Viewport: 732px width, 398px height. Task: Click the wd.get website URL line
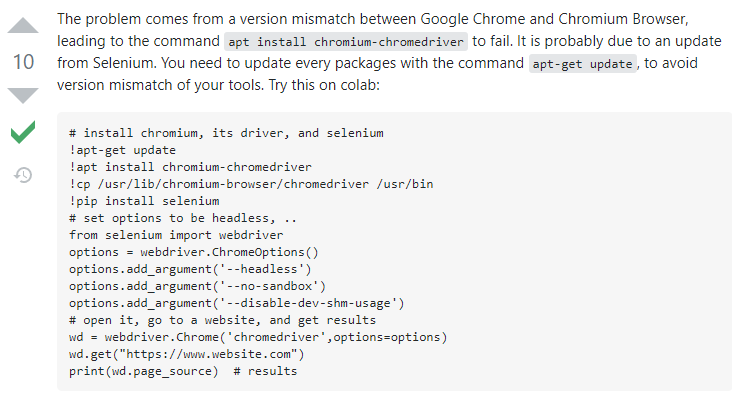tap(187, 354)
